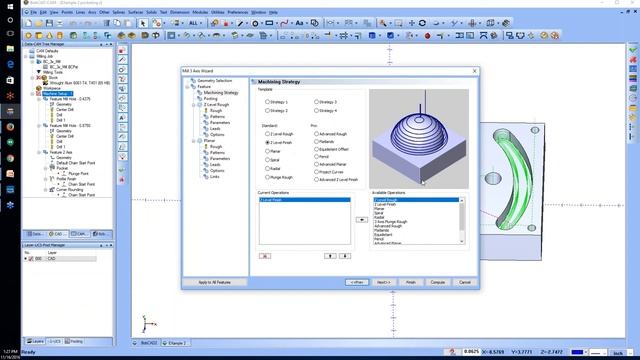
Task: Collapse Feature Mill Hole -0.4375 node
Action: point(39,99)
